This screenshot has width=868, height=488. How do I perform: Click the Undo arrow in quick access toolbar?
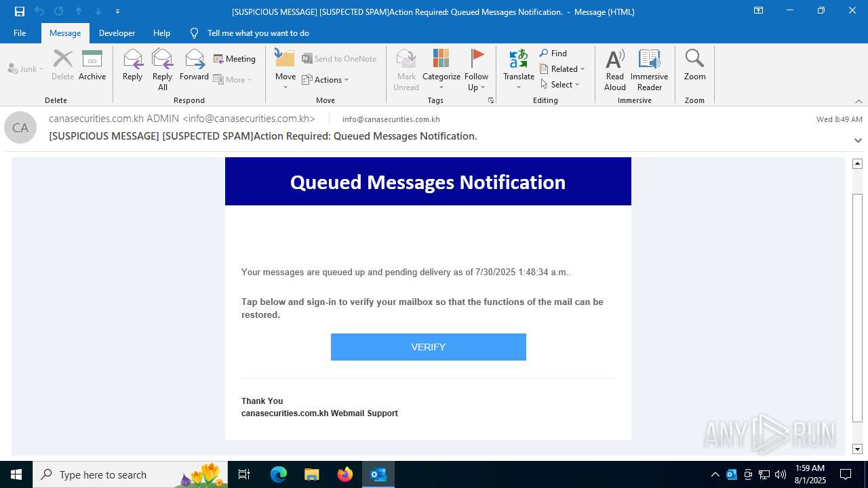[x=39, y=12]
